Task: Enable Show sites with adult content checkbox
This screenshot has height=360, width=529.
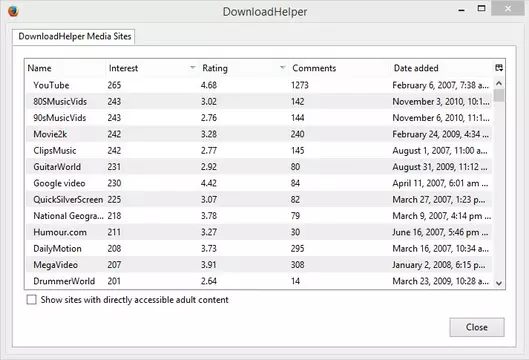Action: click(31, 300)
